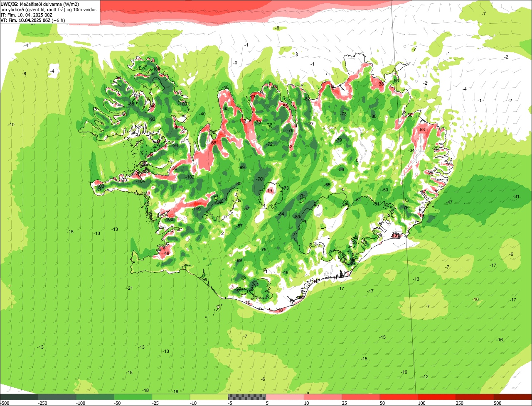Click the legend swatch between 50 and 100

399,397
